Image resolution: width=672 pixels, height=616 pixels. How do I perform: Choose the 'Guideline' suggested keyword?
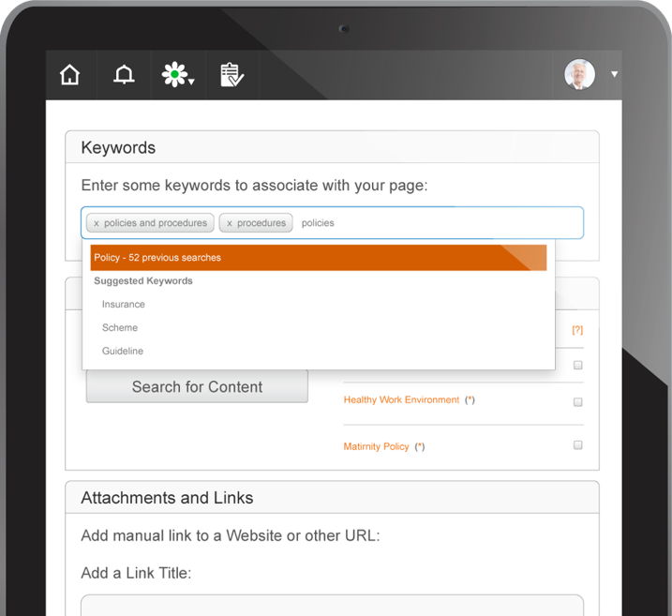[123, 351]
